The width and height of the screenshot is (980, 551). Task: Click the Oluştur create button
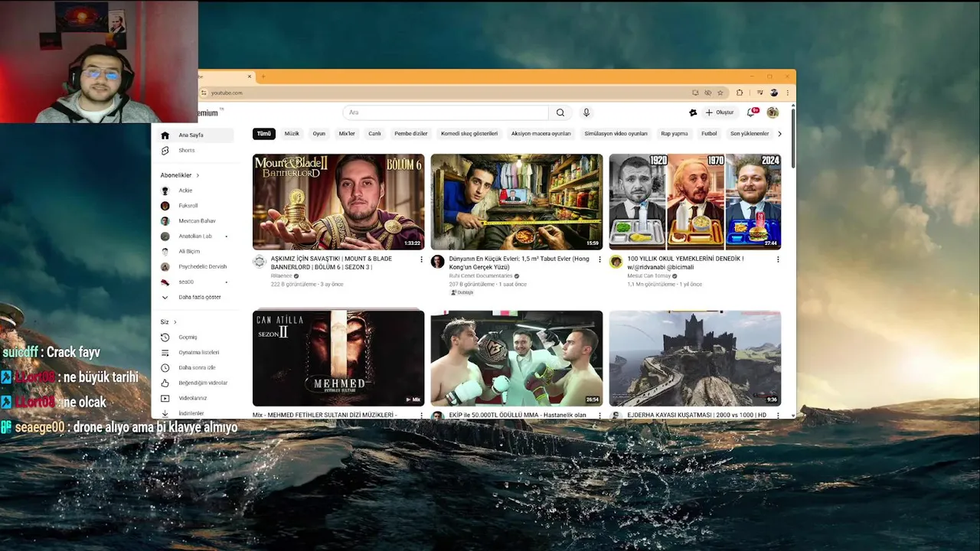(720, 112)
